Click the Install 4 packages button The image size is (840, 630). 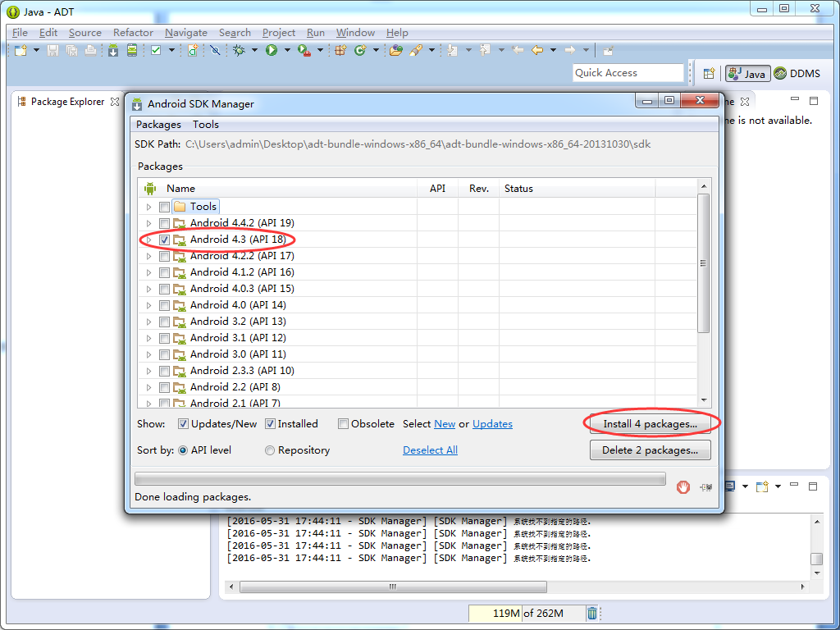(650, 424)
